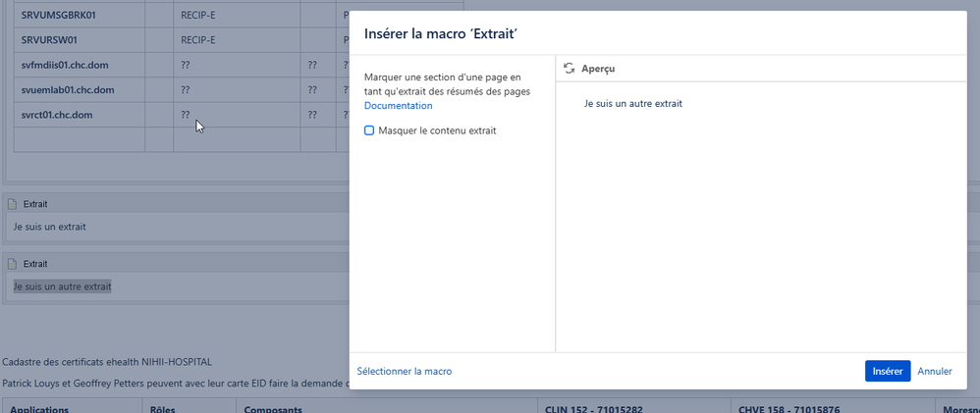Click highlighted 'Je suis un autre extrait' text

(63, 286)
